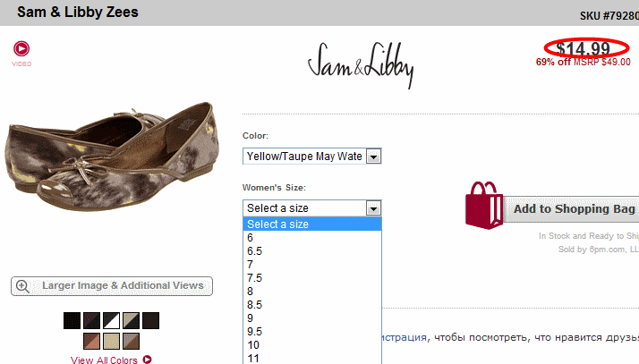This screenshot has width=639, height=364.
Task: Choose size 6.5 from the list
Action: point(312,250)
